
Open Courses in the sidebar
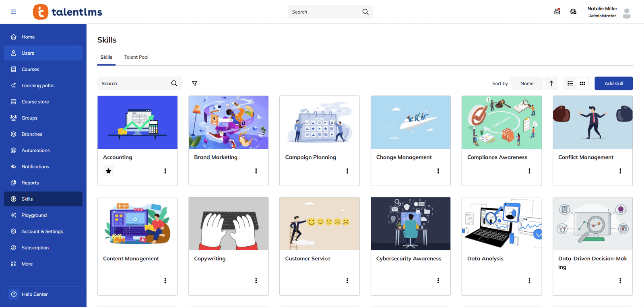pyautogui.click(x=43, y=69)
